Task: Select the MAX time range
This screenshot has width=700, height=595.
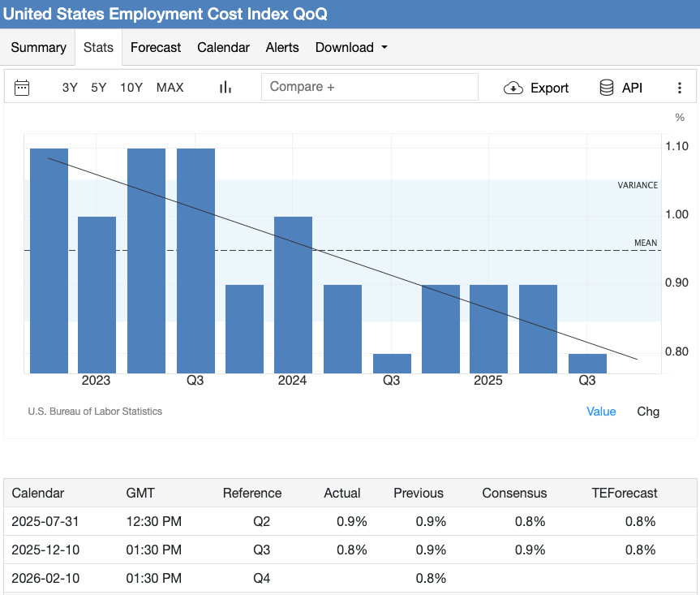Action: pyautogui.click(x=170, y=88)
